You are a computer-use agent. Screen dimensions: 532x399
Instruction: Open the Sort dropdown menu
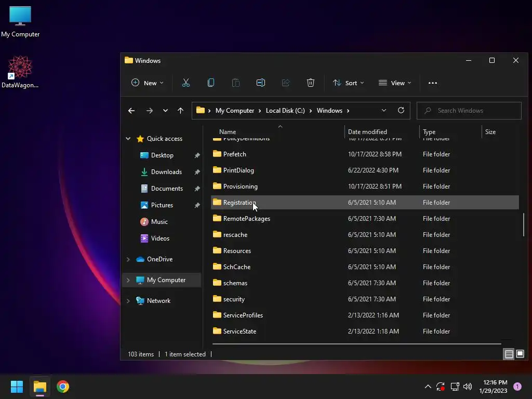click(349, 83)
